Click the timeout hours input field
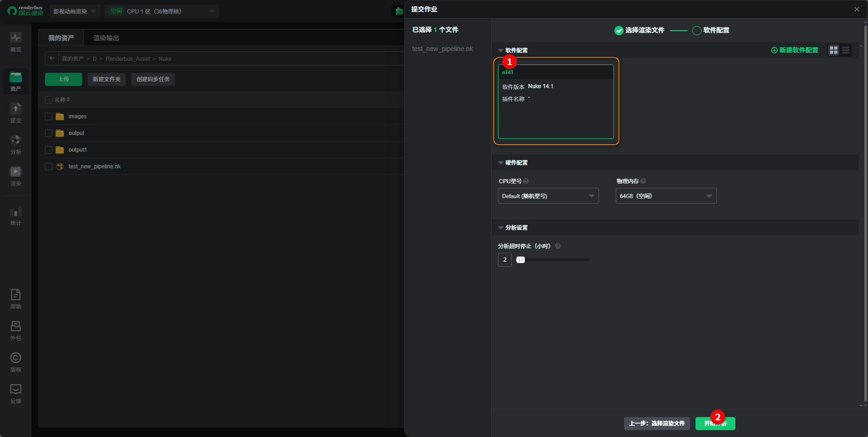Viewport: 868px width, 437px height. pyautogui.click(x=505, y=260)
